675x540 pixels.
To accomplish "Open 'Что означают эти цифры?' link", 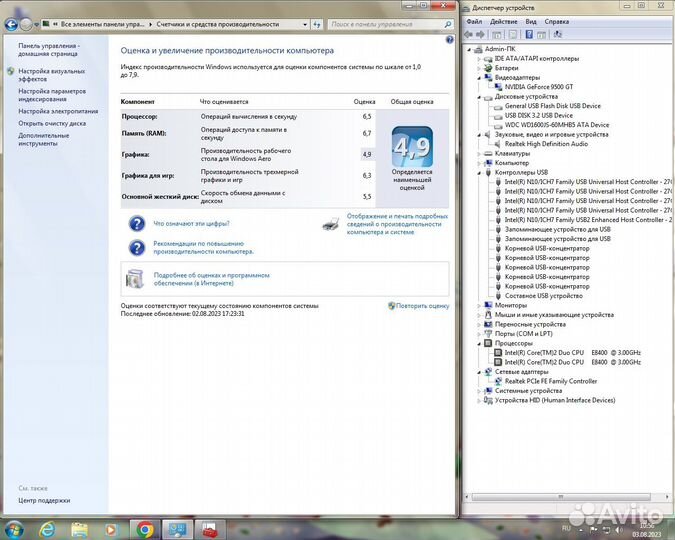I will (192, 223).
